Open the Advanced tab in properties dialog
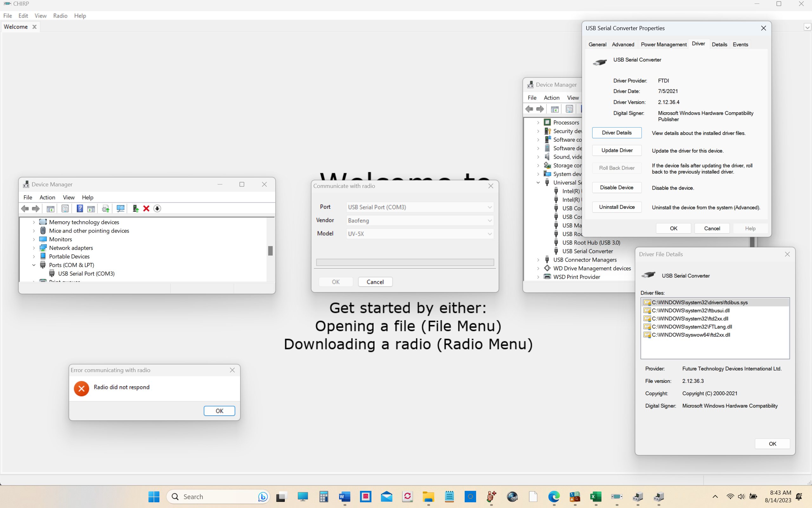This screenshot has height=508, width=812. (x=623, y=44)
